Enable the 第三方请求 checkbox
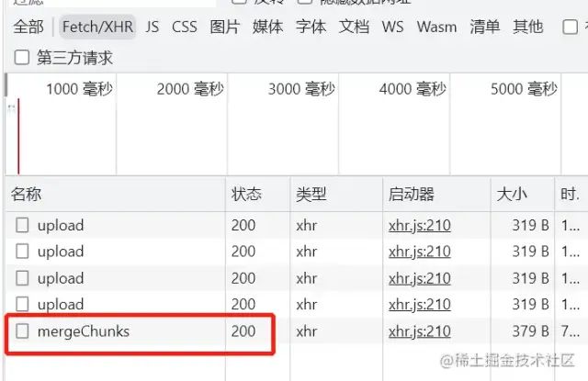 (22, 57)
